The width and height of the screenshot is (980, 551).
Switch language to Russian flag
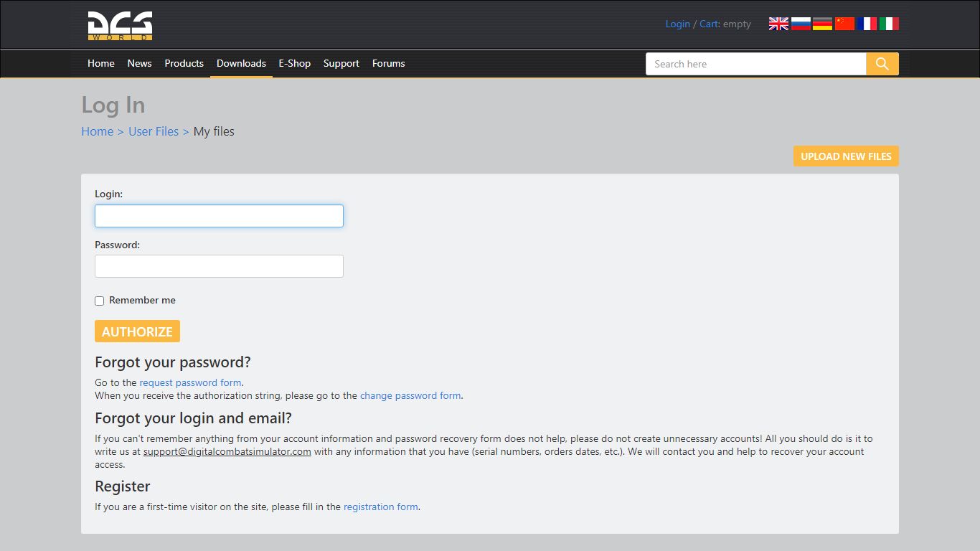pos(801,24)
